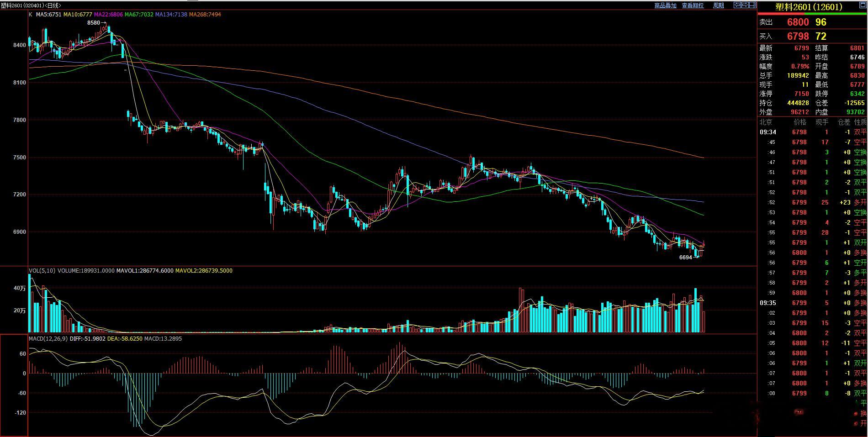
Task: Click the MAVOL1:286774.6000 readout
Action: click(145, 271)
